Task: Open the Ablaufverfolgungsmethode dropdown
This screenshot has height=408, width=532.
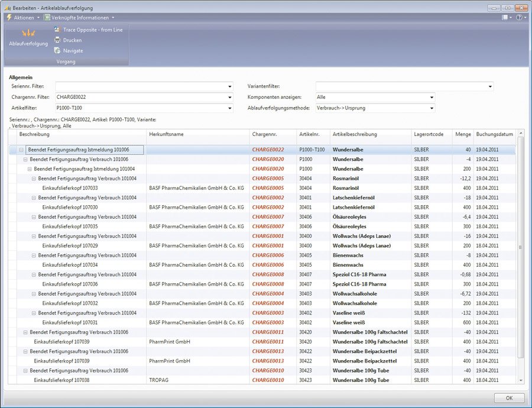Action: [x=432, y=108]
